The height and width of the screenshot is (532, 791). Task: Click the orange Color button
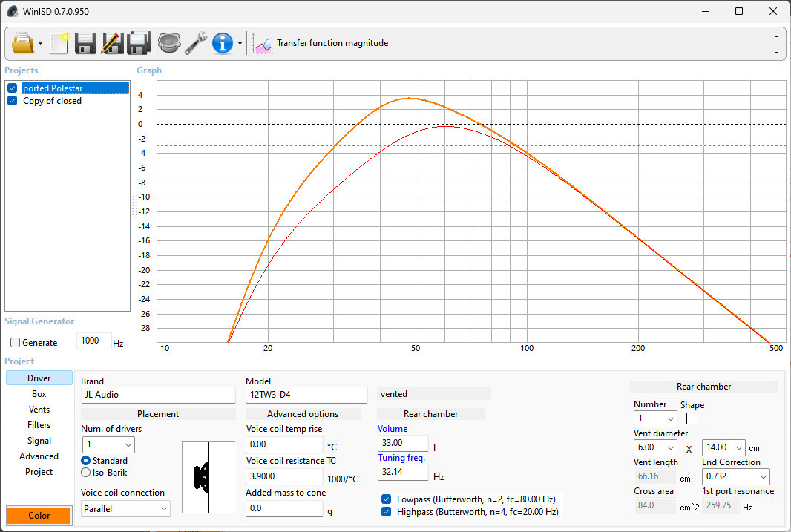coord(39,516)
